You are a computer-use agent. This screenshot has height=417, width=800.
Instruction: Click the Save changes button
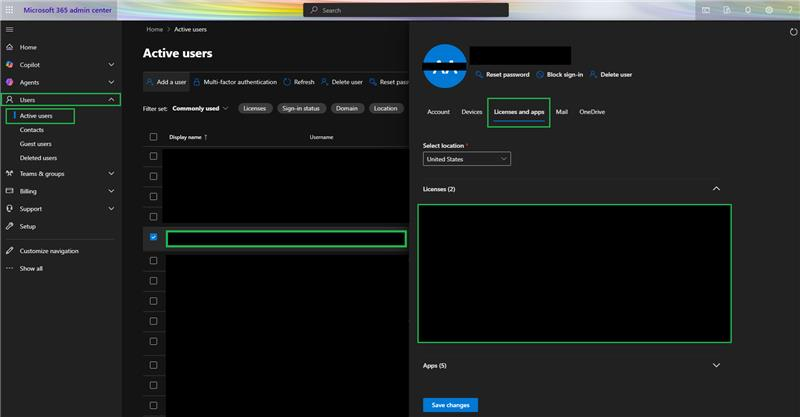[451, 405]
